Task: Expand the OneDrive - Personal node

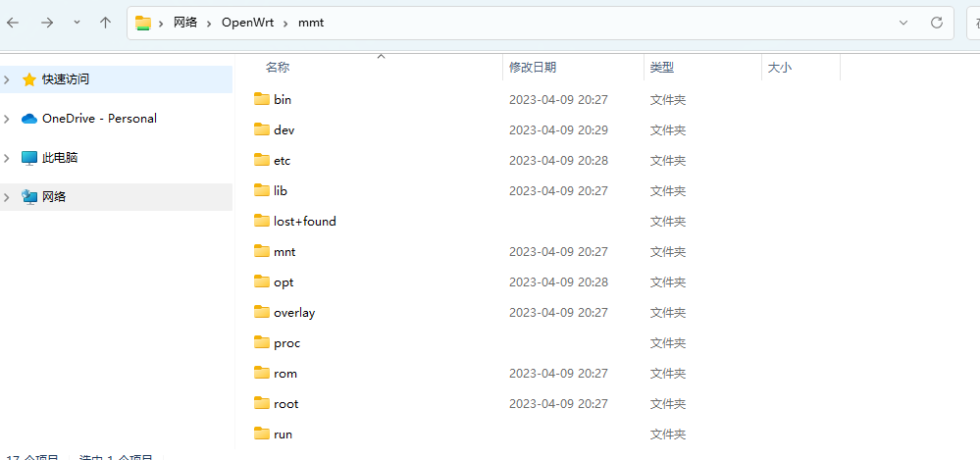Action: (7, 119)
